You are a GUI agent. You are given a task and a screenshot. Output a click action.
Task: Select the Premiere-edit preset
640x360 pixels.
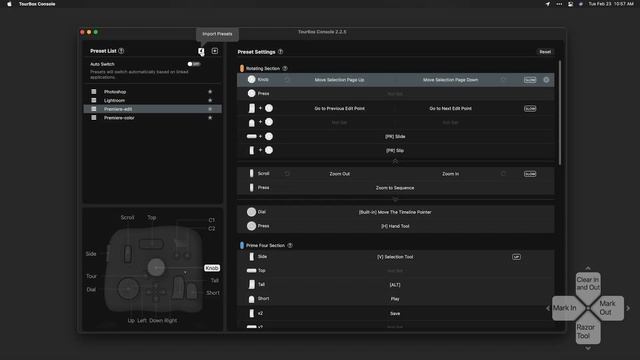153,109
